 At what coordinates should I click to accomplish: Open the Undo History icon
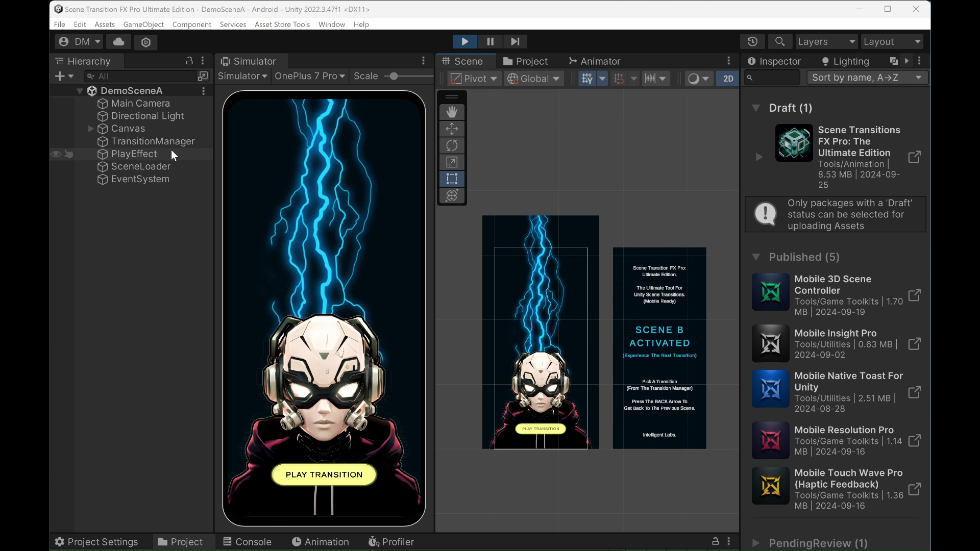coord(752,41)
